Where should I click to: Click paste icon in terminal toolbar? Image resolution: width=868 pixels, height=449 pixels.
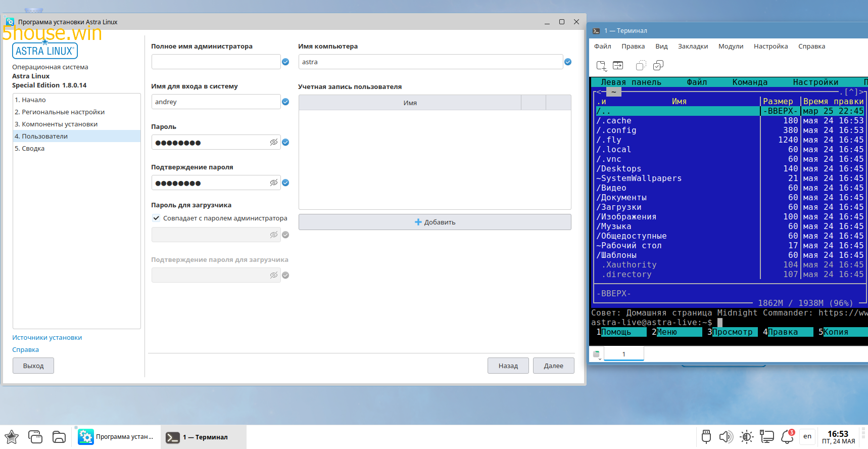click(x=658, y=65)
